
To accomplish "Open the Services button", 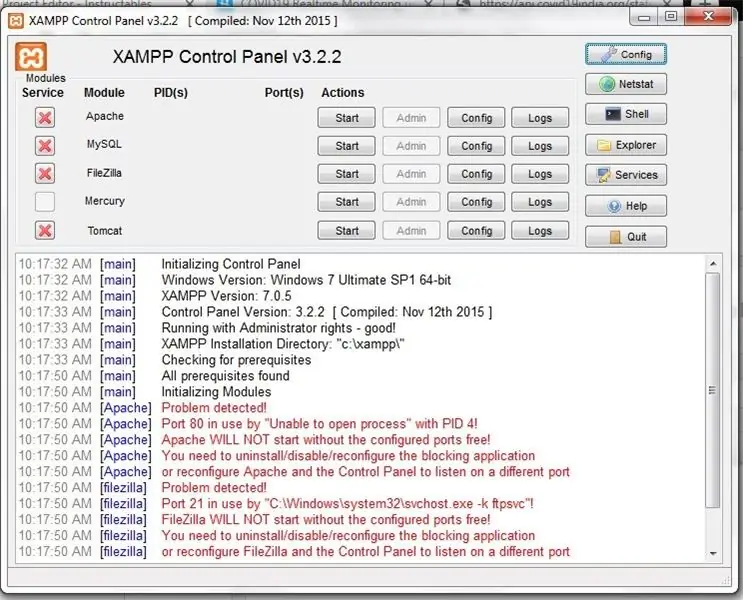I will tap(625, 175).
